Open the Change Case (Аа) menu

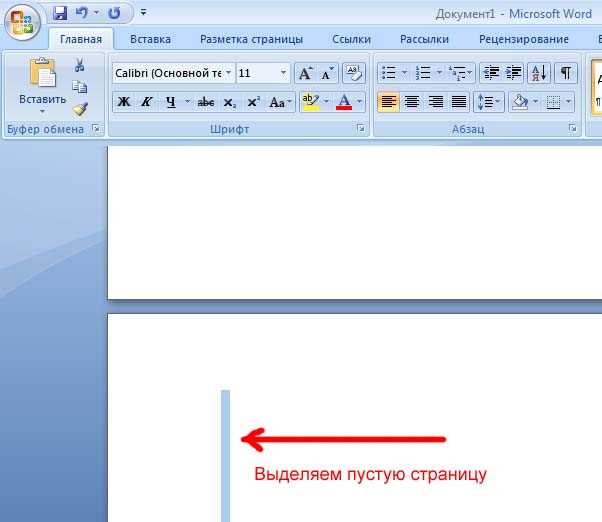point(281,102)
